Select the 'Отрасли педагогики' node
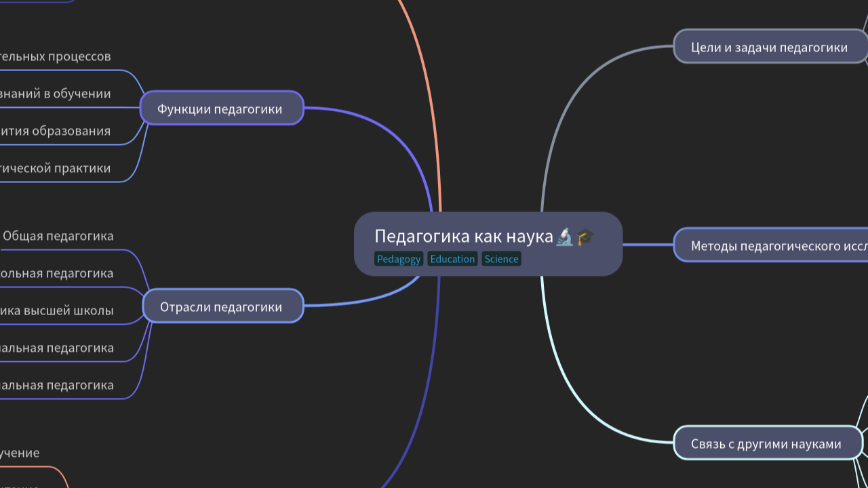The height and width of the screenshot is (488, 868). pyautogui.click(x=222, y=306)
